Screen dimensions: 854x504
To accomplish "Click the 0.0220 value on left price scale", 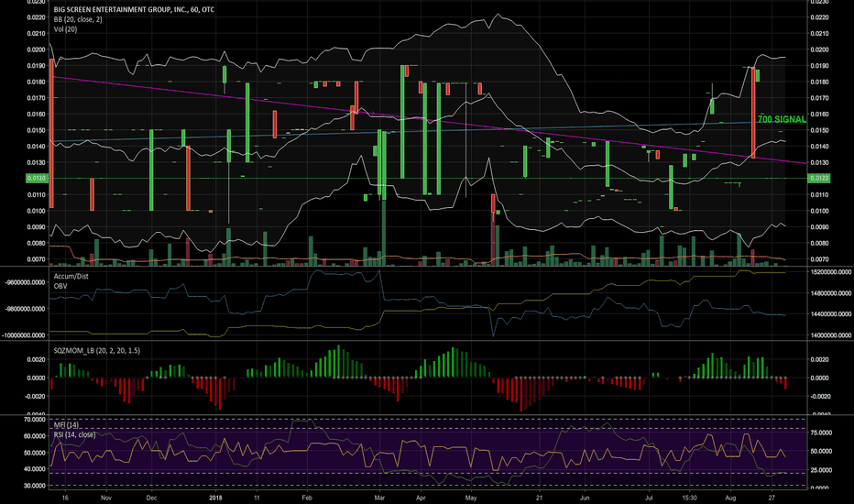I will (37, 17).
